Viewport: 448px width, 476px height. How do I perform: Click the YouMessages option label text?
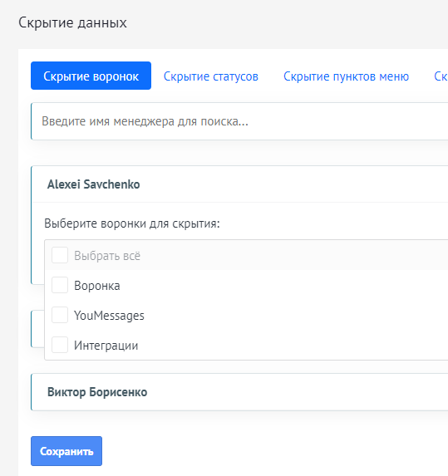[x=109, y=316]
